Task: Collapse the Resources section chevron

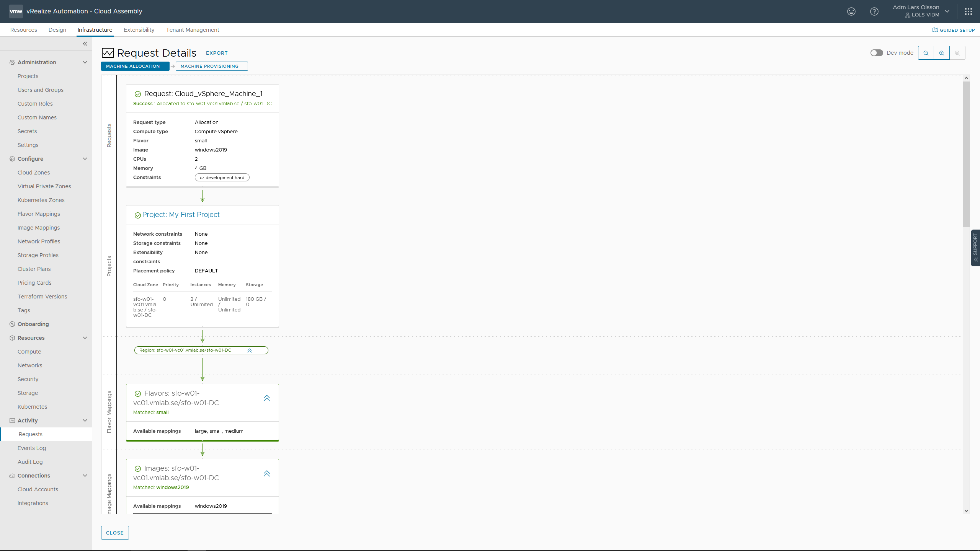Action: coord(85,338)
